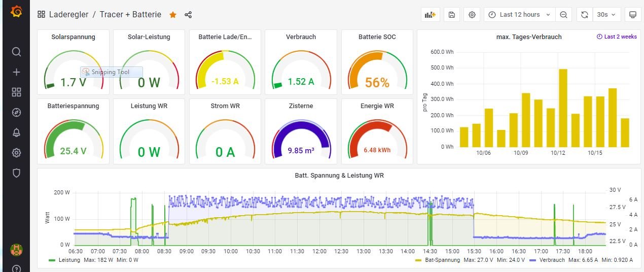Open the Last 12 hours time picker

pos(519,15)
